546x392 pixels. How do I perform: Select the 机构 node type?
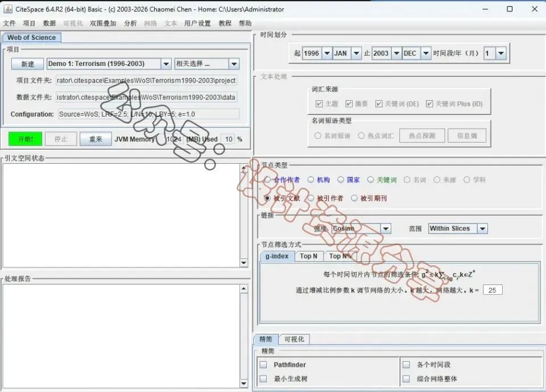[x=311, y=180]
